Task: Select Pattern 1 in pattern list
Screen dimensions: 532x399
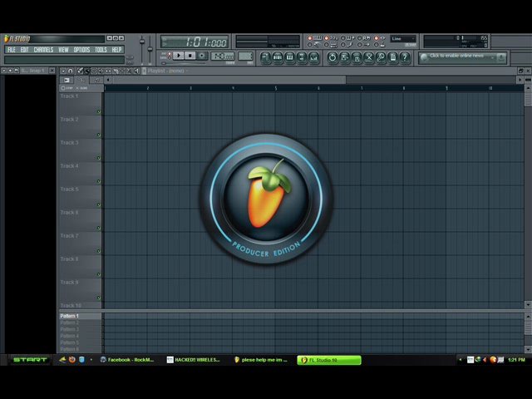Action: [81, 316]
